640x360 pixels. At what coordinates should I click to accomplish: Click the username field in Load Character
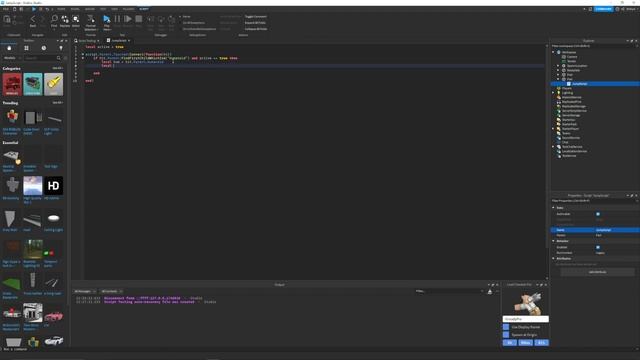[x=526, y=319]
